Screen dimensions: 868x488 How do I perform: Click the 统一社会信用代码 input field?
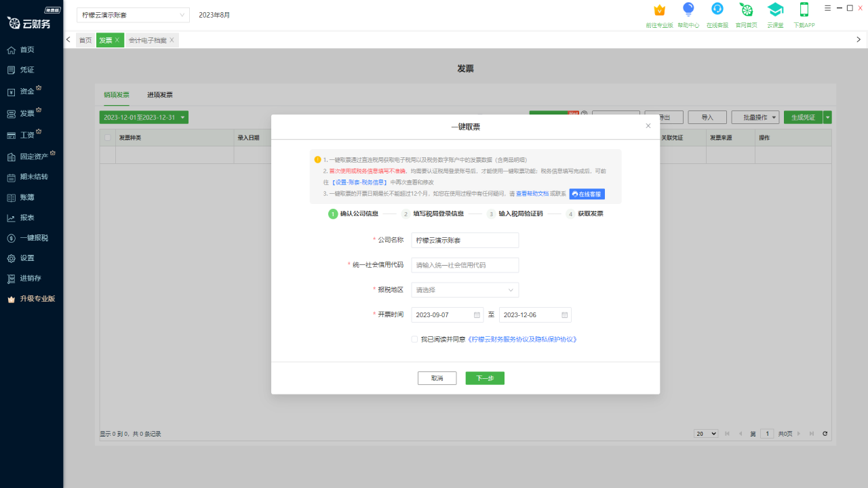pos(465,265)
